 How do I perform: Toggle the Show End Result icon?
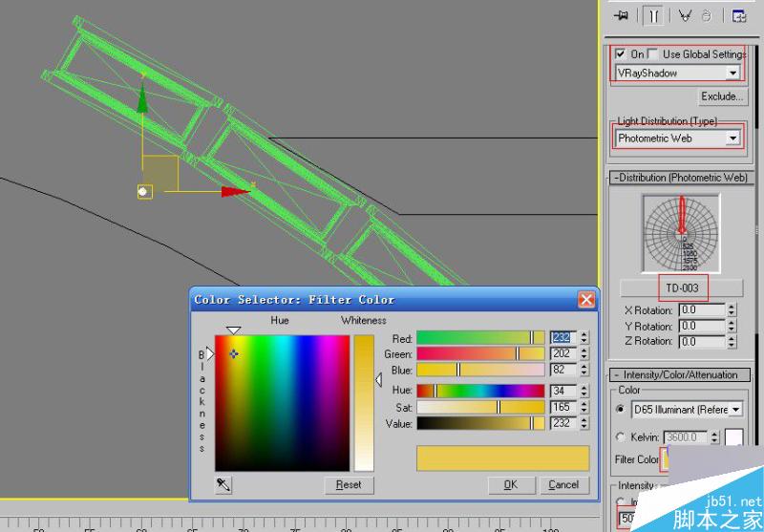[653, 16]
